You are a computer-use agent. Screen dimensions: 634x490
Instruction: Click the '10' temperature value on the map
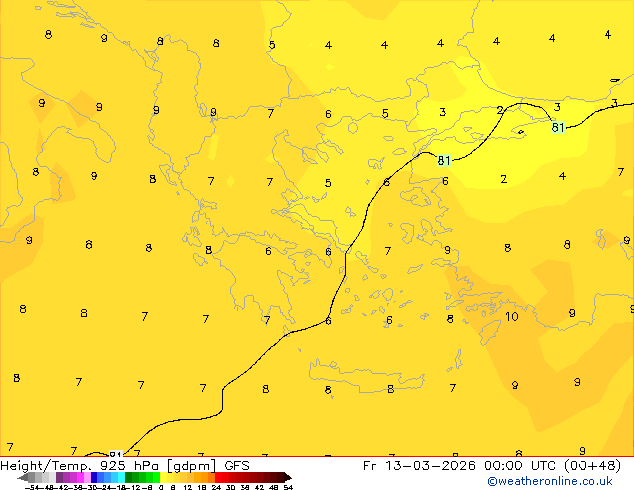512,317
